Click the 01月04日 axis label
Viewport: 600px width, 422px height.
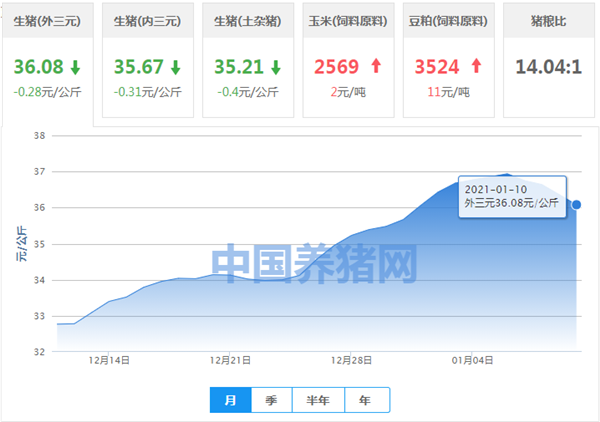pos(472,360)
